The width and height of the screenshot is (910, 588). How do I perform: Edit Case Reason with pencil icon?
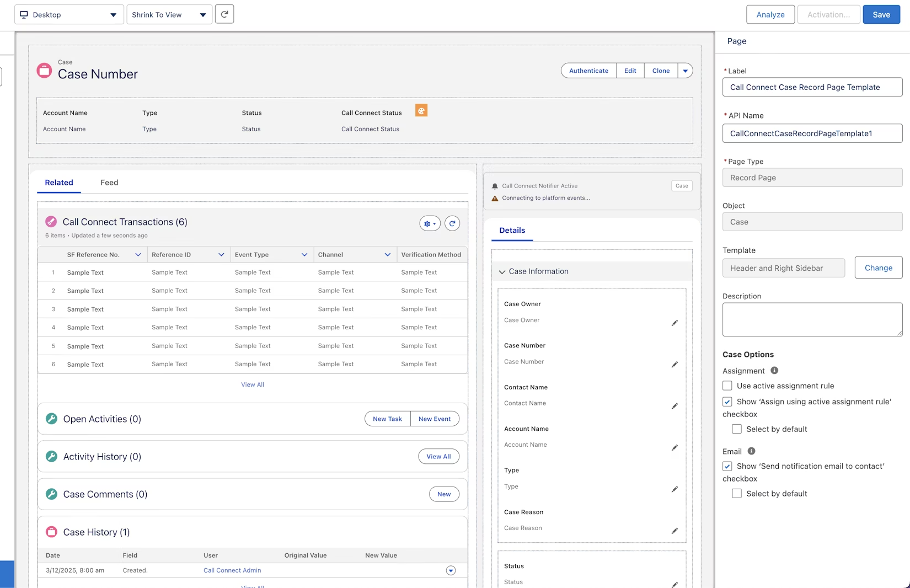(675, 531)
